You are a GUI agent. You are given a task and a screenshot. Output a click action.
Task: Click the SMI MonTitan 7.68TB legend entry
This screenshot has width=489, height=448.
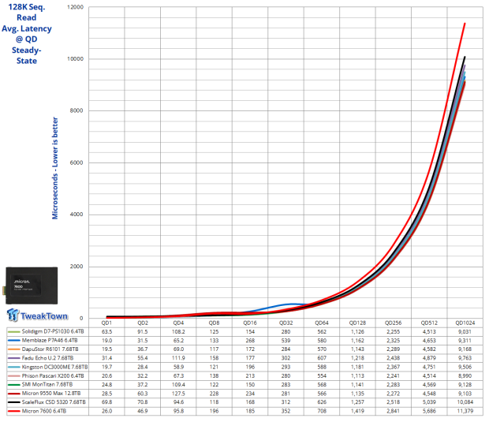coord(47,384)
